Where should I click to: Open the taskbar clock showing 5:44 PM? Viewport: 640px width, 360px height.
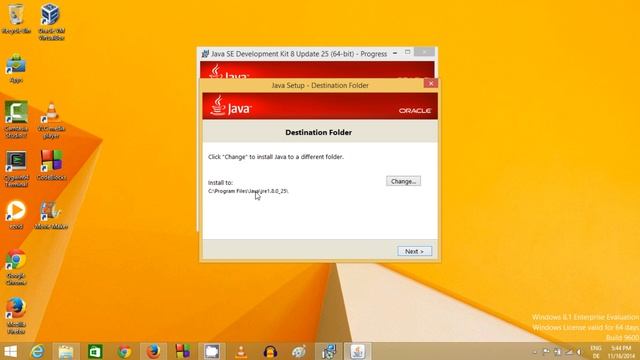tap(621, 352)
